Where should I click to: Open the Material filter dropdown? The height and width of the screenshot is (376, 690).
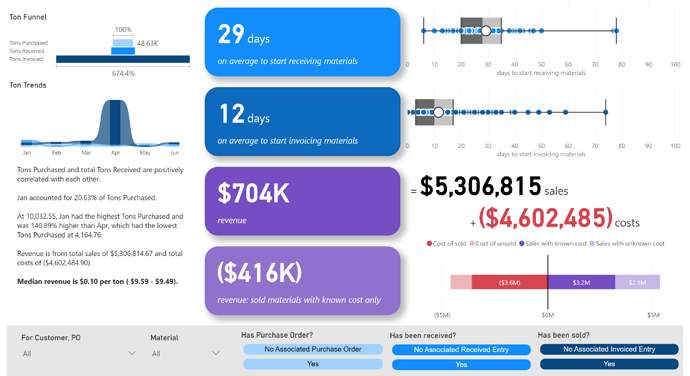(185, 353)
